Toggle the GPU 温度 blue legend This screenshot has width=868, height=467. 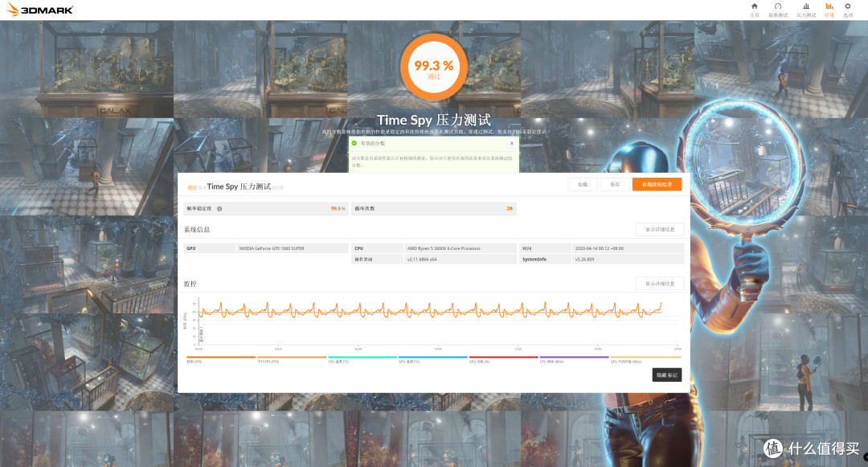[433, 359]
